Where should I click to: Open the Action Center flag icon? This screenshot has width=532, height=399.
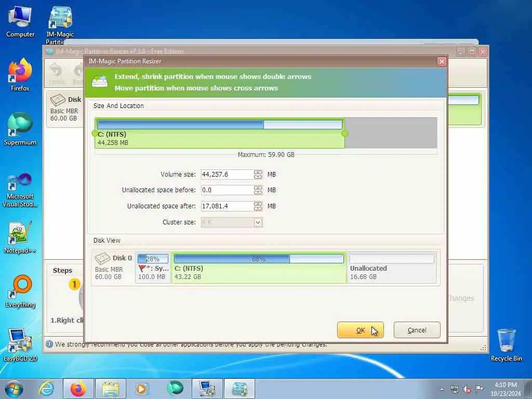point(479,389)
